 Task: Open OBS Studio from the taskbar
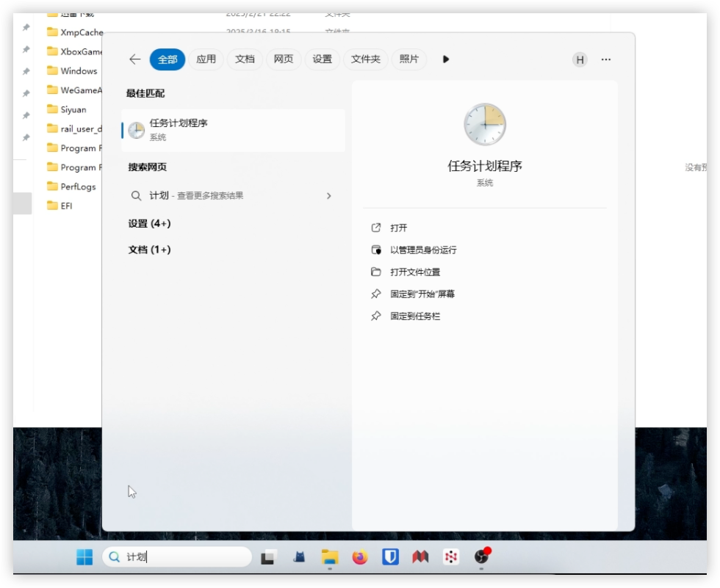(481, 557)
